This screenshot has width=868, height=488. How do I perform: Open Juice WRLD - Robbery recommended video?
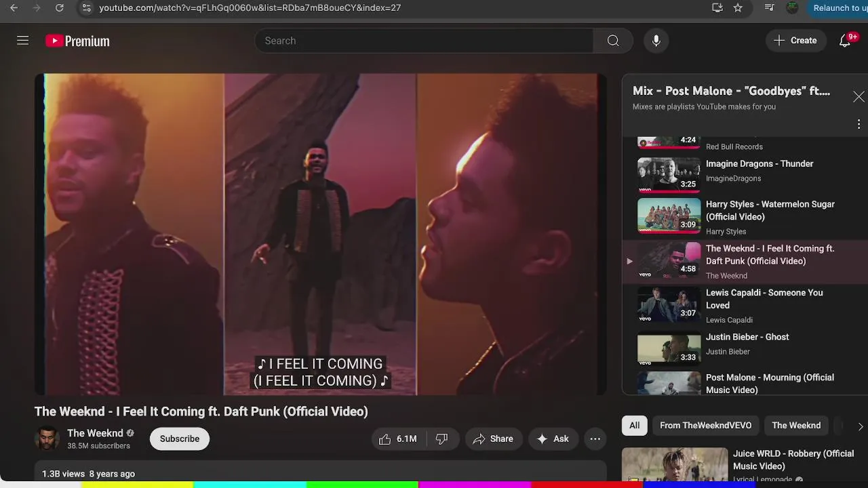pyautogui.click(x=793, y=460)
